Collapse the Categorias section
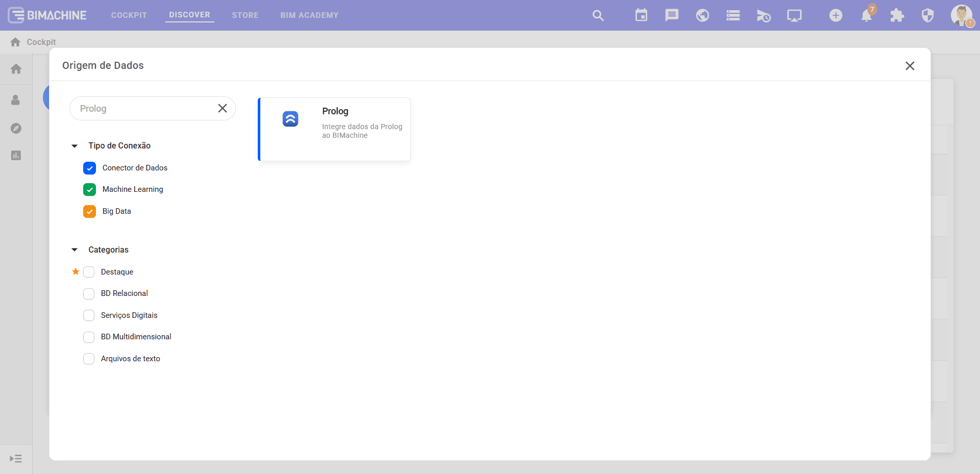Screen dimensions: 980x474 75,250
